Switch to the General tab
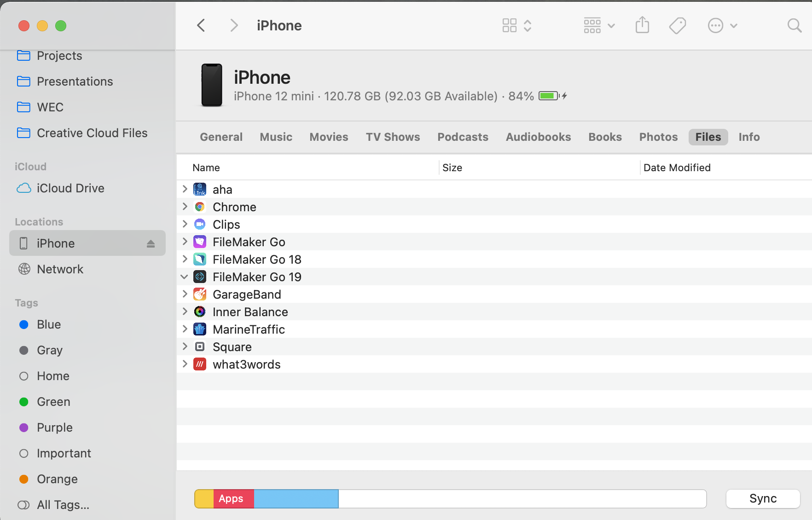 tap(221, 137)
